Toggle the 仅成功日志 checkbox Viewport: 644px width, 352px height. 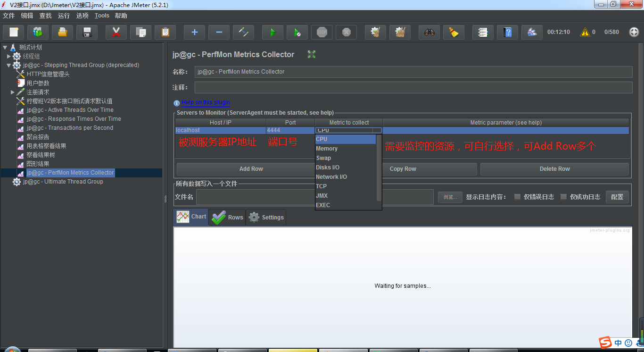point(563,197)
